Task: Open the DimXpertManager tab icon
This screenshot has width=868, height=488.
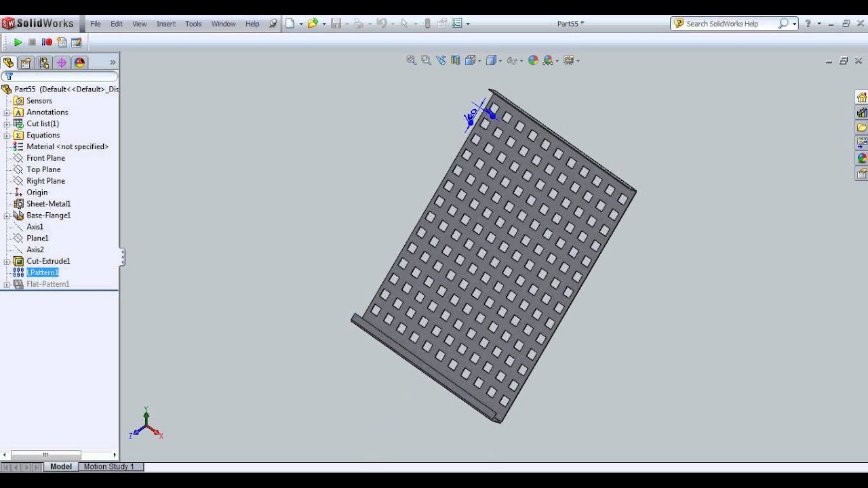Action: tap(62, 62)
